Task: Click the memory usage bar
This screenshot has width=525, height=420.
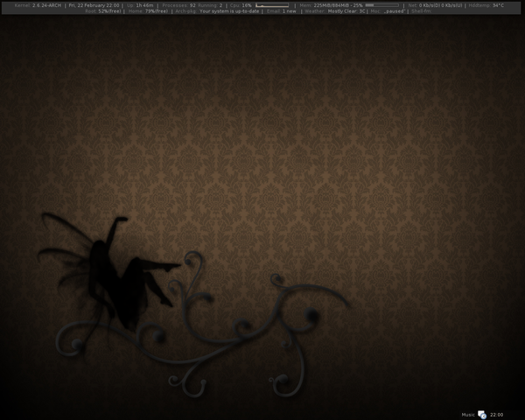Action: [x=382, y=5]
